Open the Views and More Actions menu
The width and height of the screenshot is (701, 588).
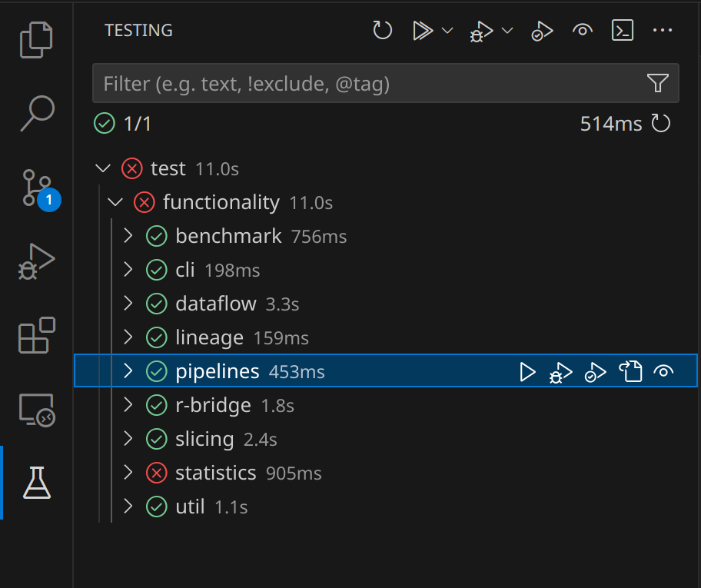(x=662, y=31)
